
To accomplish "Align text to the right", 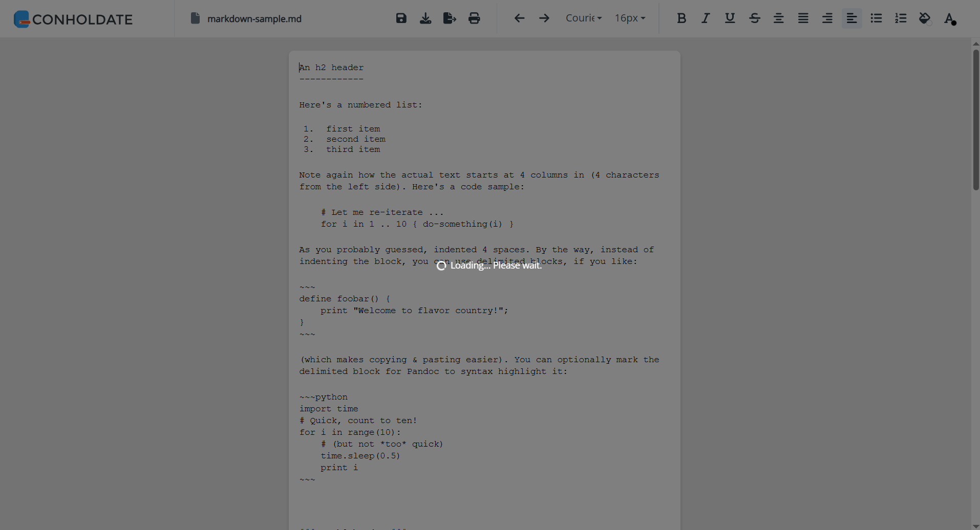I will (827, 18).
